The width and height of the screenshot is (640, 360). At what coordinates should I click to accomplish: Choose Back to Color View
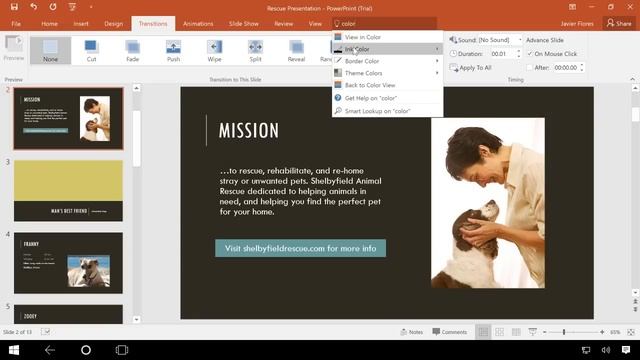pyautogui.click(x=387, y=85)
